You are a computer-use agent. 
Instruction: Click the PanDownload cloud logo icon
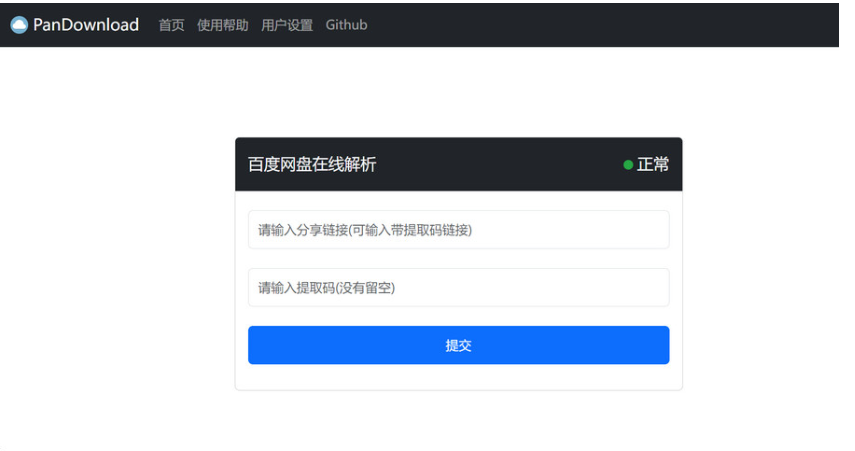(x=19, y=25)
